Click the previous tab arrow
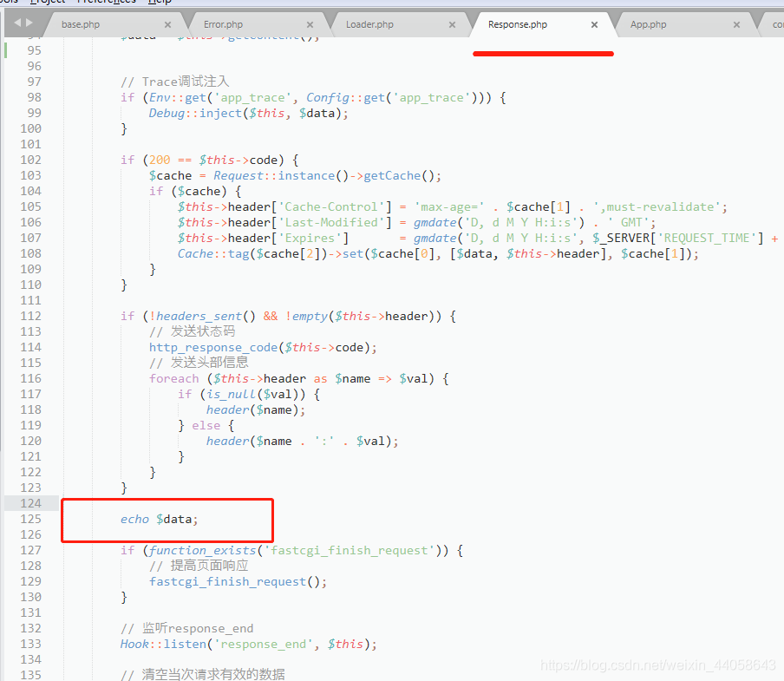The height and width of the screenshot is (681, 784). [17, 23]
